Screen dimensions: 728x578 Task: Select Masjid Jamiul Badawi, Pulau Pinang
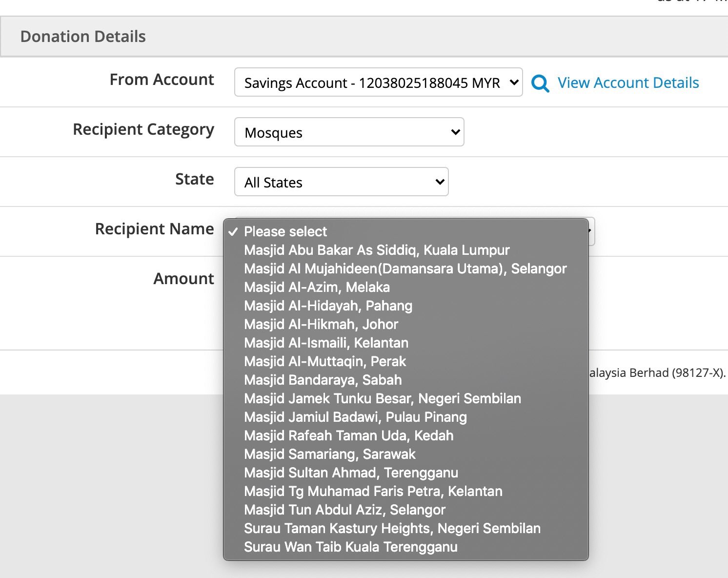pyautogui.click(x=405, y=417)
